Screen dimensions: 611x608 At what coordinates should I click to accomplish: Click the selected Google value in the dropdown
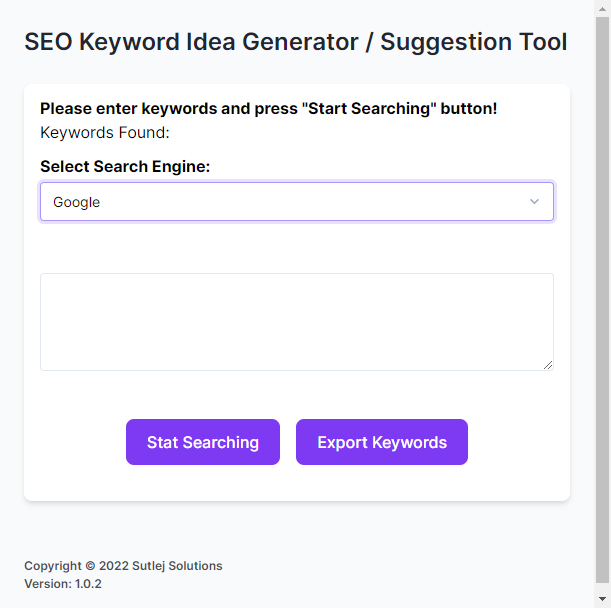click(77, 202)
